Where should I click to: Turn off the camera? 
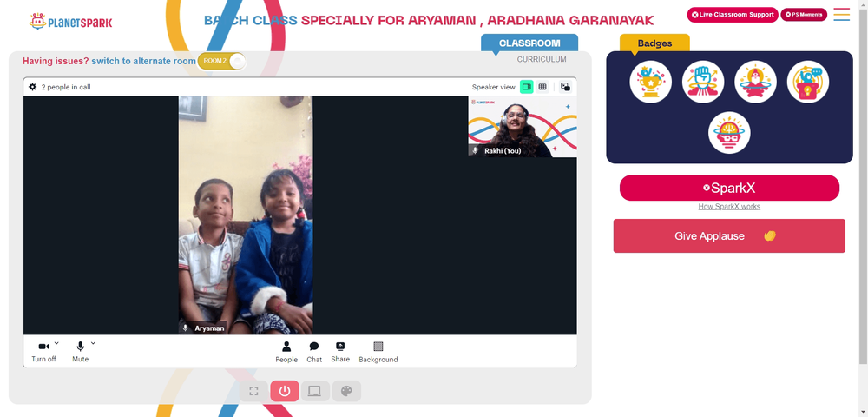click(x=43, y=352)
